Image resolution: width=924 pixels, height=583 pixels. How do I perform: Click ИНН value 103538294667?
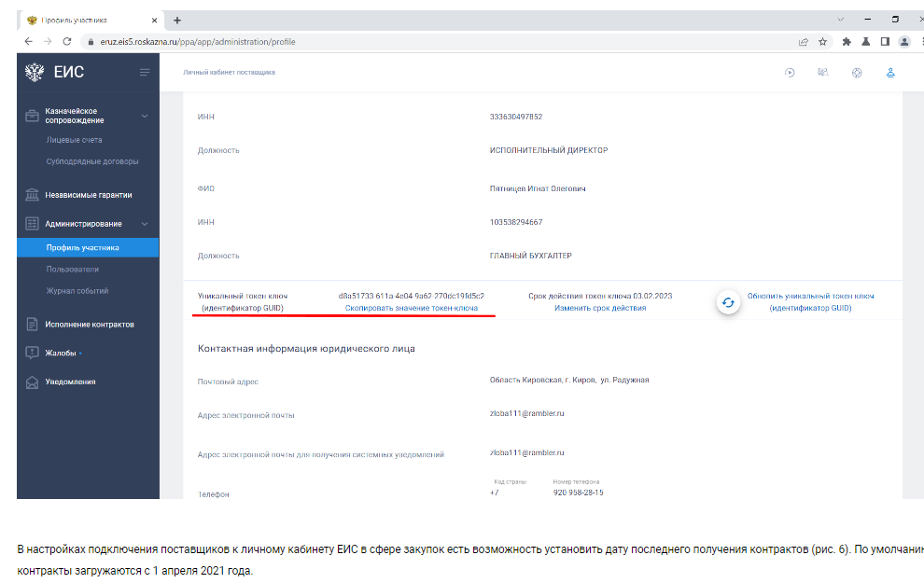click(515, 222)
